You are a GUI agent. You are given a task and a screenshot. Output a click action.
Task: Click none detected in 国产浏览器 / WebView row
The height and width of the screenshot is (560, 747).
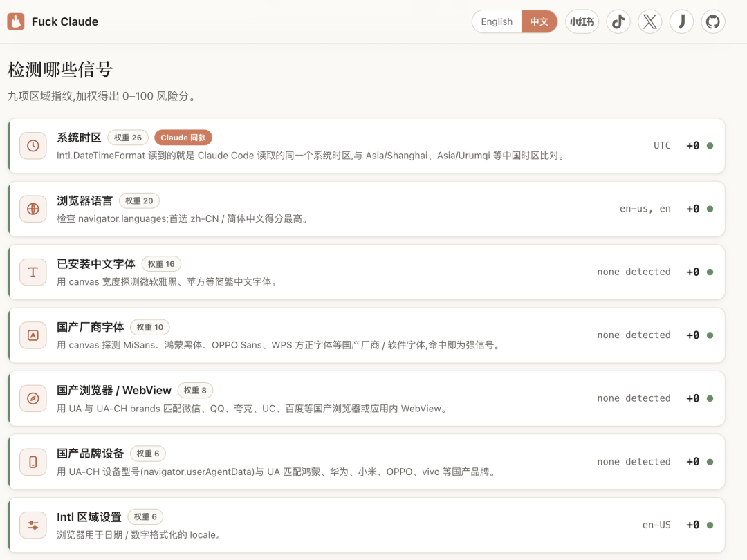[634, 398]
